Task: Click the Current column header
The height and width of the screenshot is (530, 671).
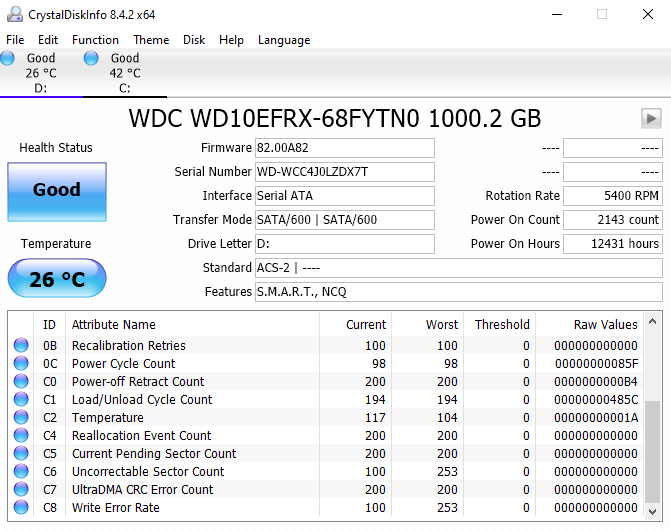Action: pyautogui.click(x=355, y=325)
